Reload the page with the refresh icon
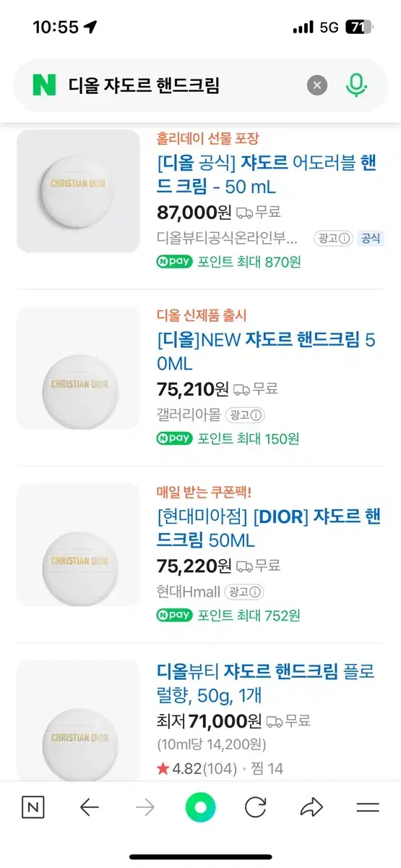The width and height of the screenshot is (401, 868). (256, 807)
